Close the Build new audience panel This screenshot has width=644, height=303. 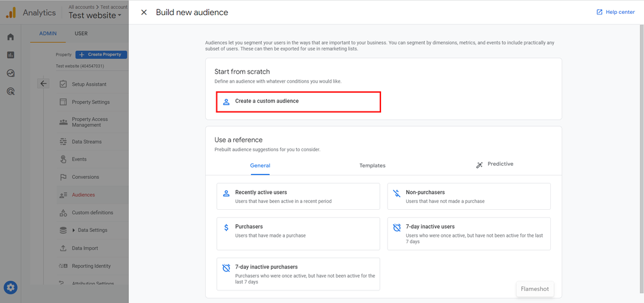tap(144, 12)
